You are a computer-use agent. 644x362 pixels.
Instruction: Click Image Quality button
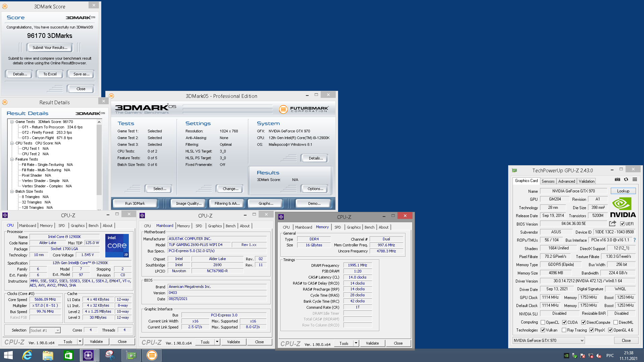[x=189, y=203]
